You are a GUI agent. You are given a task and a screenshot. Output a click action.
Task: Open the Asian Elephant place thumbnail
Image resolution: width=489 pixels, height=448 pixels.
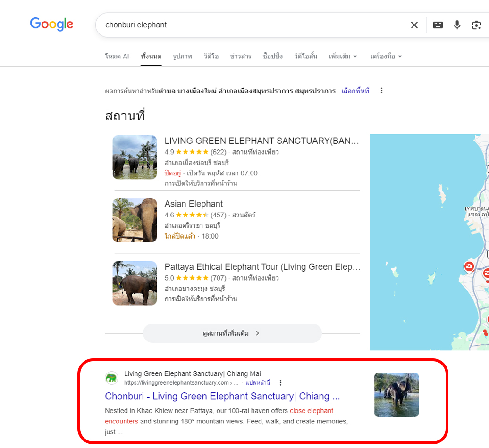(x=135, y=220)
